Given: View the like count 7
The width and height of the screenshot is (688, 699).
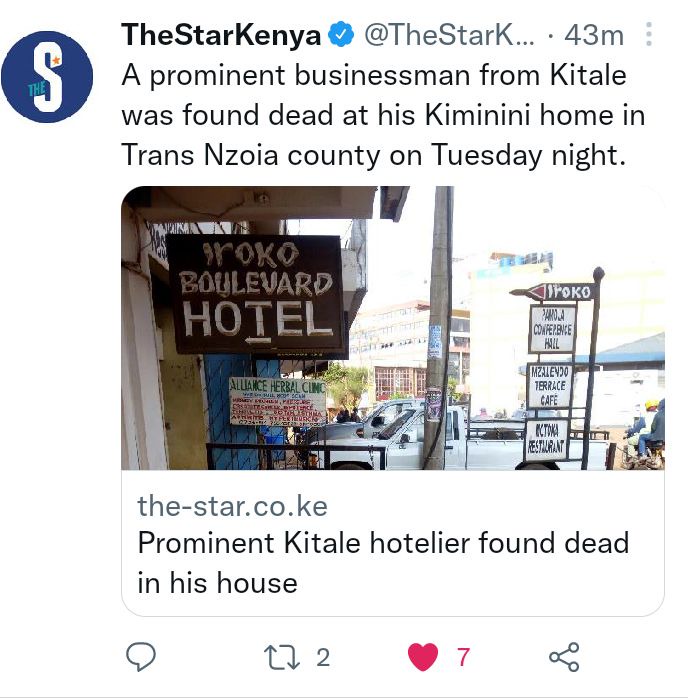Looking at the screenshot, I should click(463, 657).
